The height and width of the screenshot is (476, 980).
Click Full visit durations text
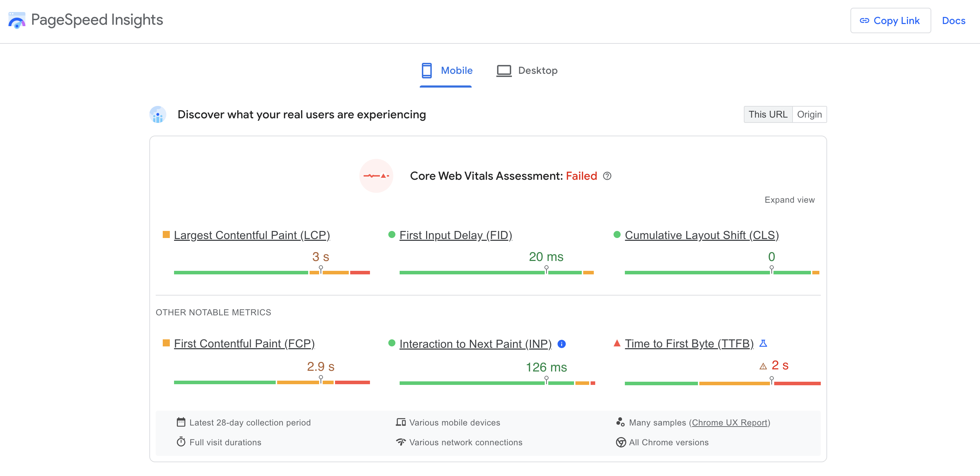click(225, 442)
